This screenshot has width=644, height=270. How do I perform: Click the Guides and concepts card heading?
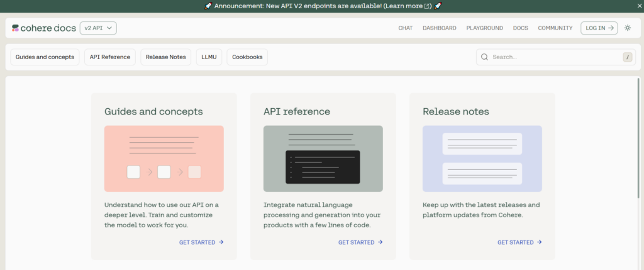pos(153,112)
